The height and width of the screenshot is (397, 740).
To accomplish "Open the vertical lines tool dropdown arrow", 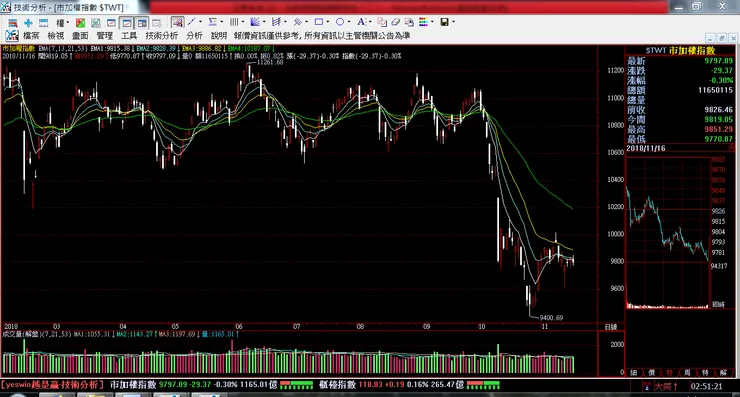I will click(x=243, y=22).
